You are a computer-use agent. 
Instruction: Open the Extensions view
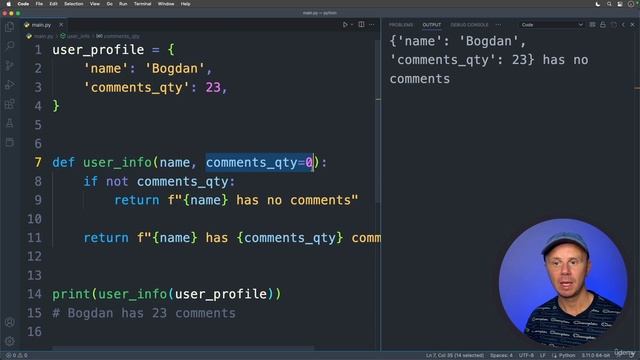(x=10, y=104)
